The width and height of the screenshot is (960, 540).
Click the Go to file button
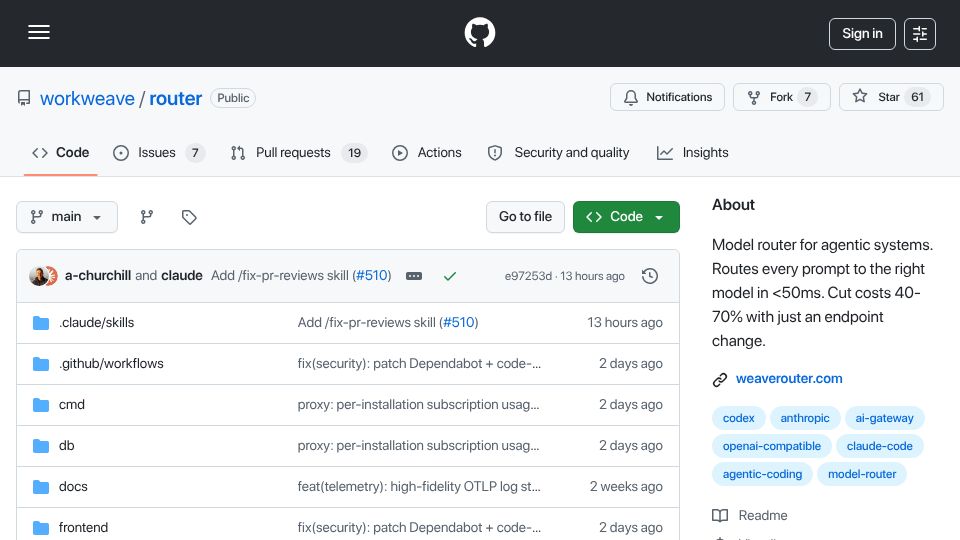[525, 217]
